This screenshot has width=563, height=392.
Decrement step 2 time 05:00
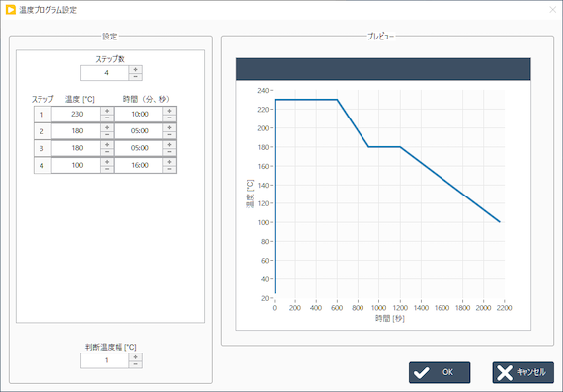click(169, 135)
